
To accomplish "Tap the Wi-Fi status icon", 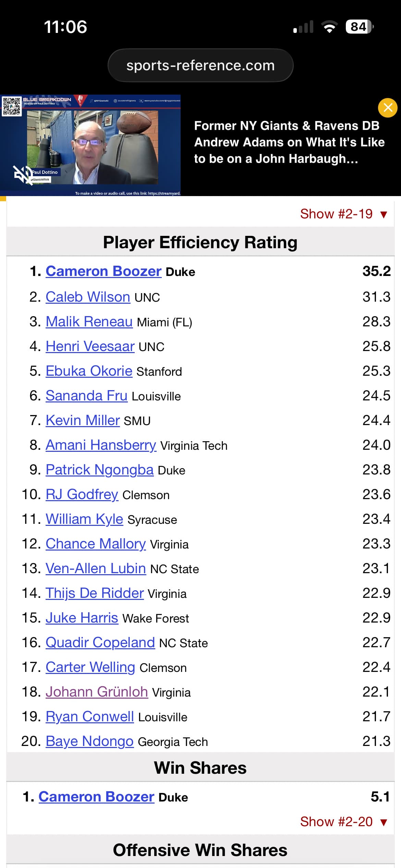I will (329, 27).
